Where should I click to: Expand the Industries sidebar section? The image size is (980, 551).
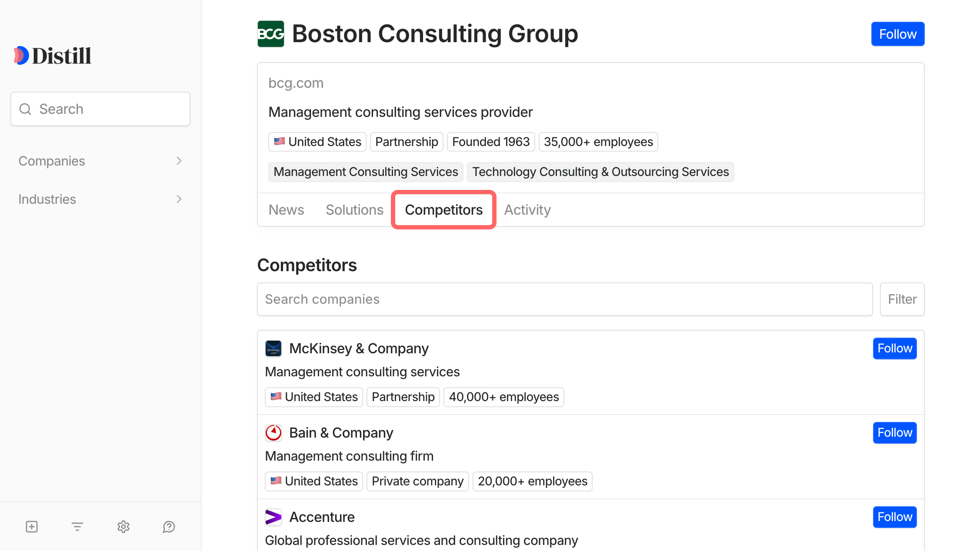(x=100, y=199)
